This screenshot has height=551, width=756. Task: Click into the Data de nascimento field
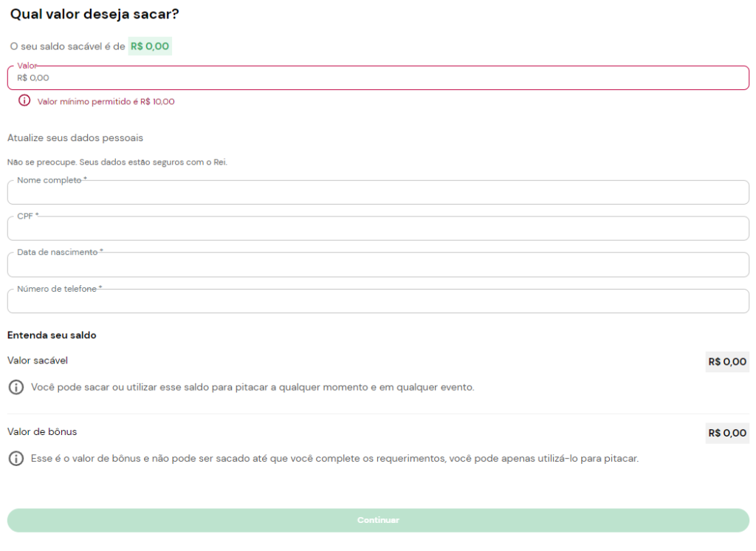pos(378,265)
